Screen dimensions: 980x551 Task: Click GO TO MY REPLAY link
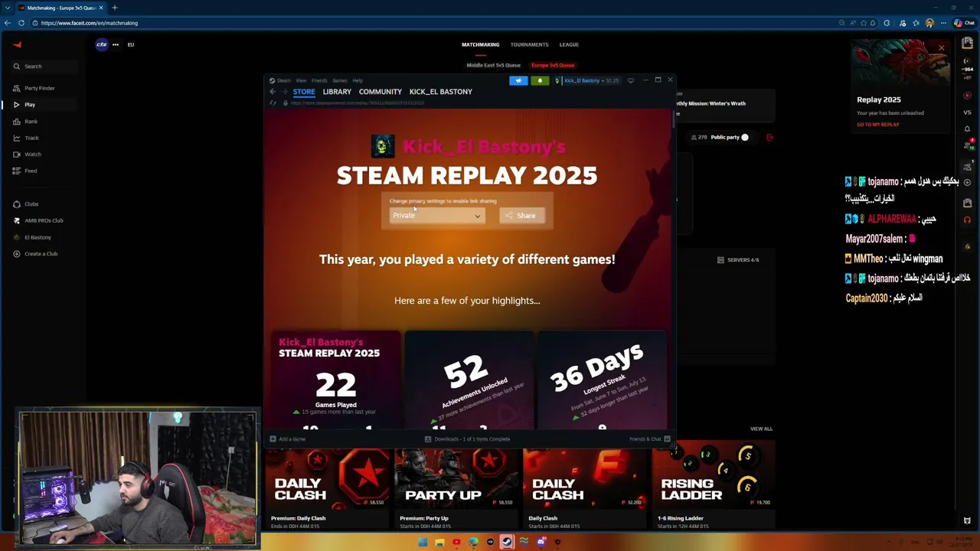coord(877,125)
